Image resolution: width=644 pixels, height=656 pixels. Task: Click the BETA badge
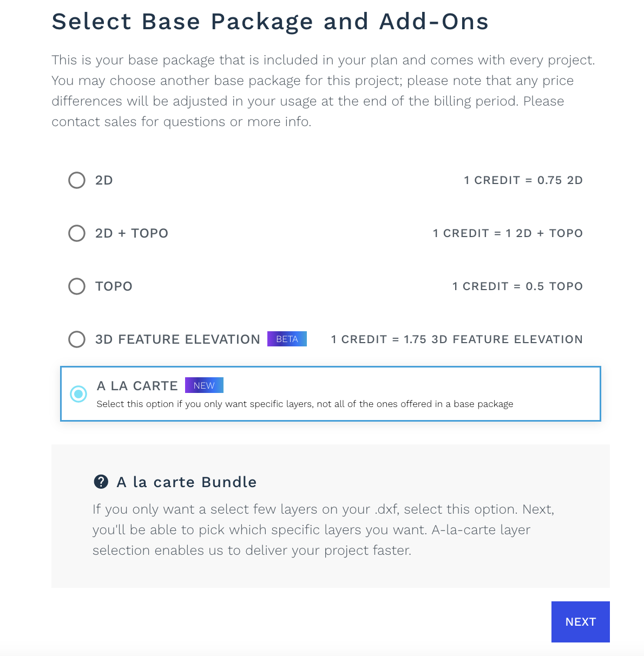tap(287, 339)
